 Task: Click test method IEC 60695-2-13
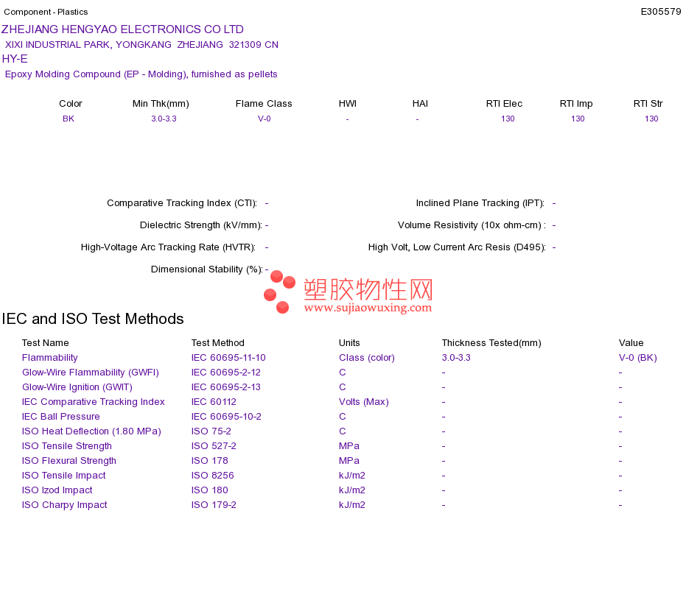point(226,387)
